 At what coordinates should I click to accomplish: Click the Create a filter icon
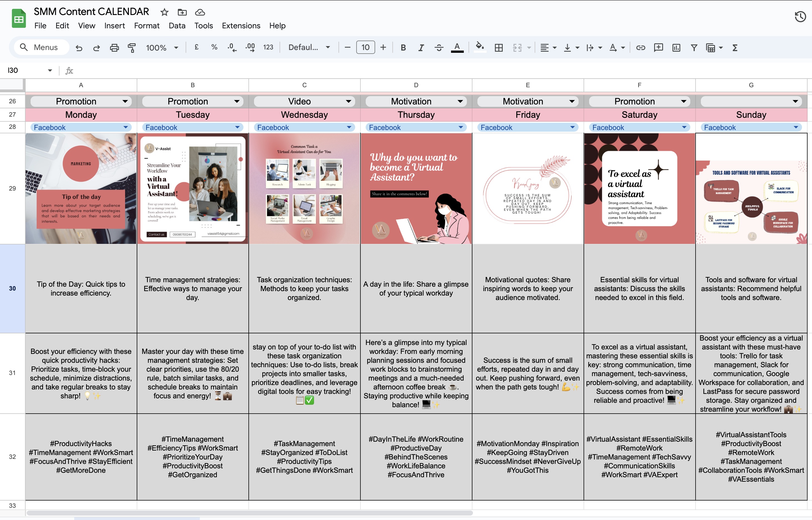pyautogui.click(x=694, y=47)
